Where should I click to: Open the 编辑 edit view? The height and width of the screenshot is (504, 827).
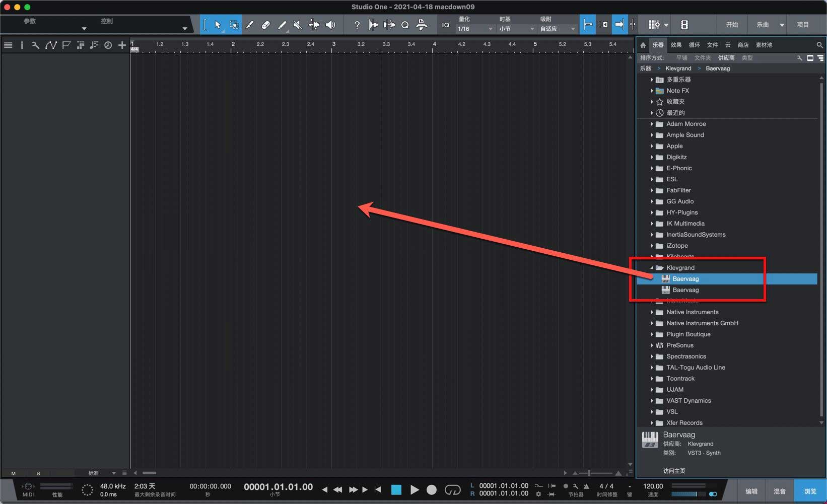click(x=751, y=491)
